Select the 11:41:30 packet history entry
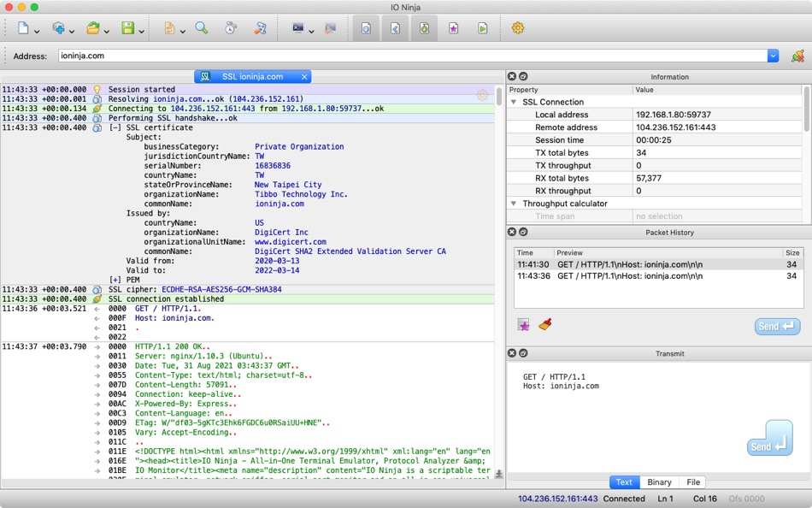The height and width of the screenshot is (508, 812). 658,264
